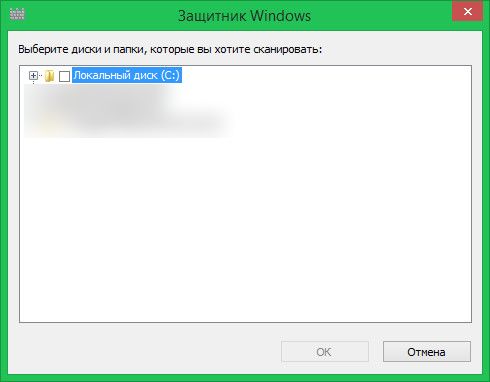This screenshot has height=382, width=490.
Task: Expand the Локальный диск (C:) tree node
Action: (x=33, y=76)
